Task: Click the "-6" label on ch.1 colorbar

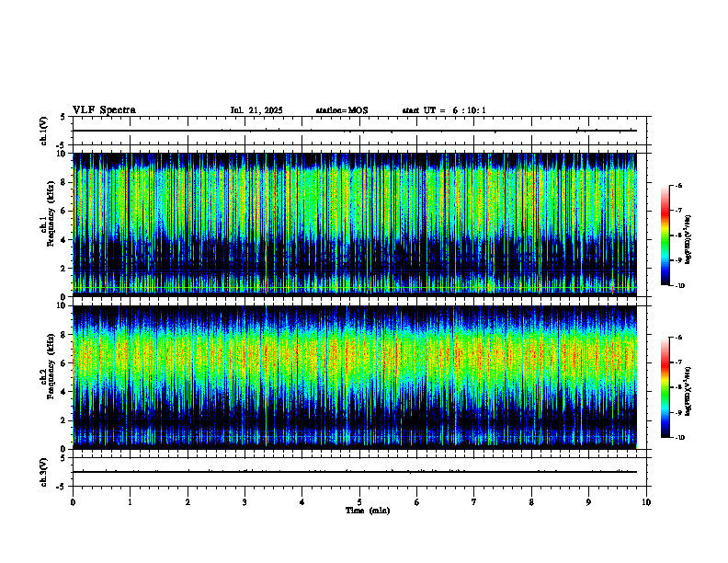Action: (x=678, y=186)
